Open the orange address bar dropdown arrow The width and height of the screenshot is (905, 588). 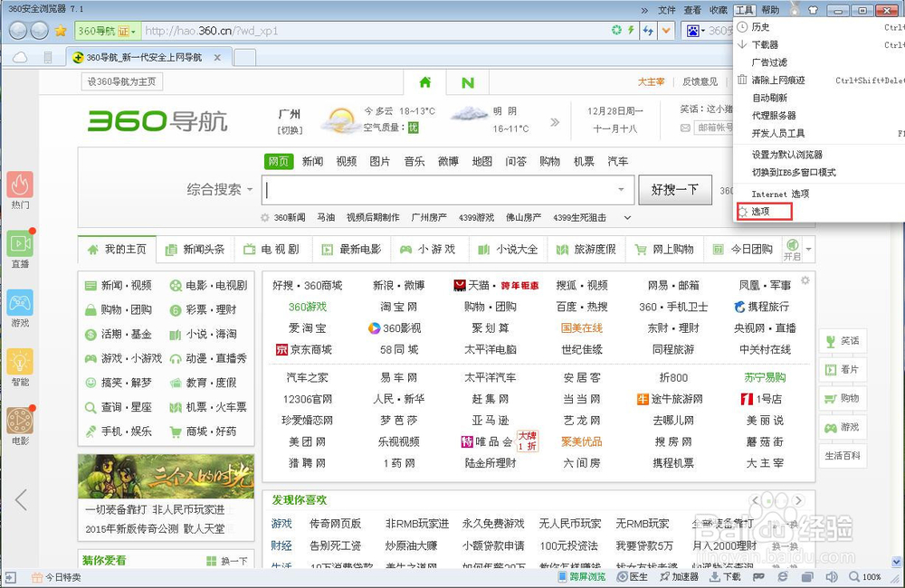click(666, 30)
